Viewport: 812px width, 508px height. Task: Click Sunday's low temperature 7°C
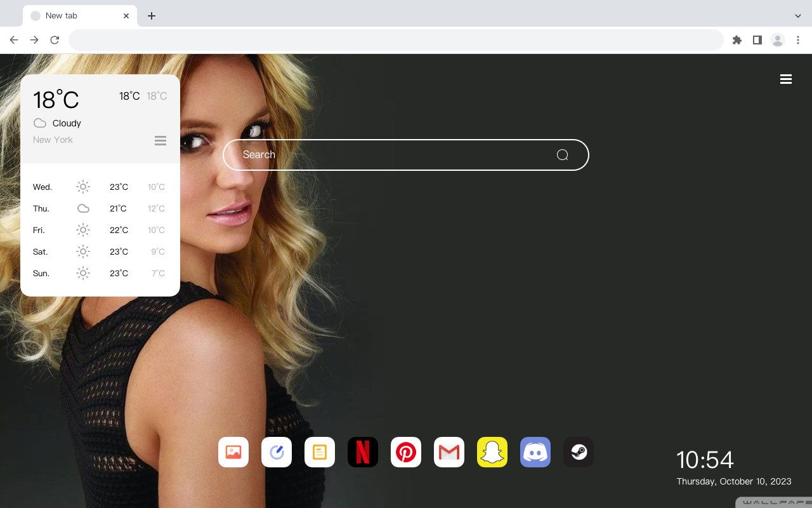(x=158, y=273)
